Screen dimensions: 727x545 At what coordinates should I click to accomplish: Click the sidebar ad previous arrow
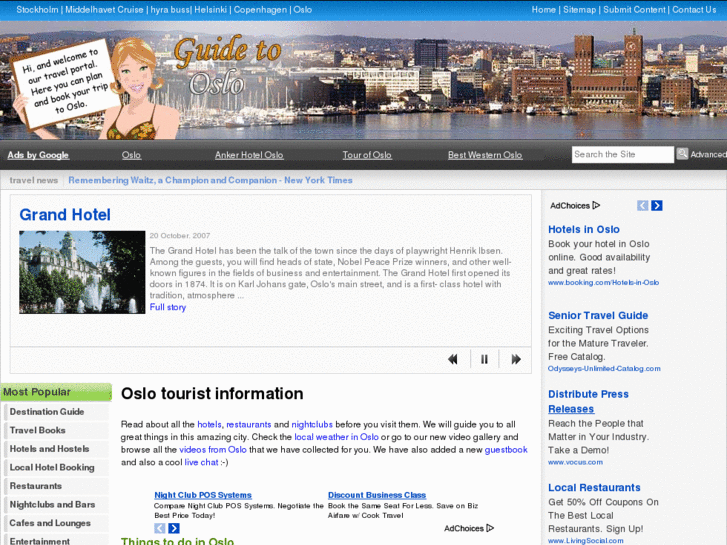(642, 205)
